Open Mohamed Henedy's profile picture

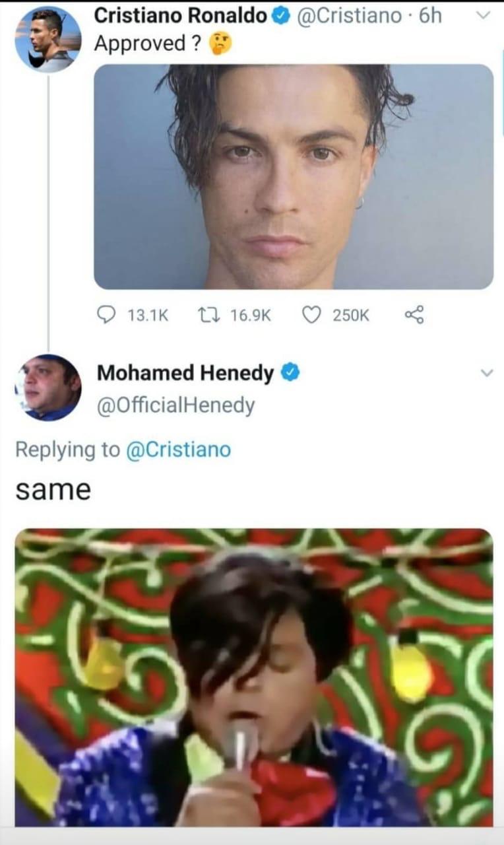pos(48,388)
